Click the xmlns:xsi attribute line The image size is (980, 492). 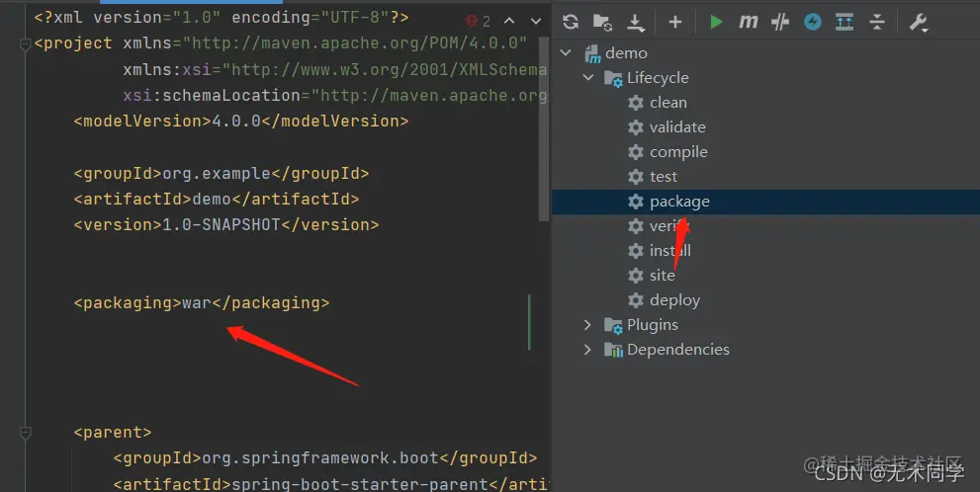(335, 69)
